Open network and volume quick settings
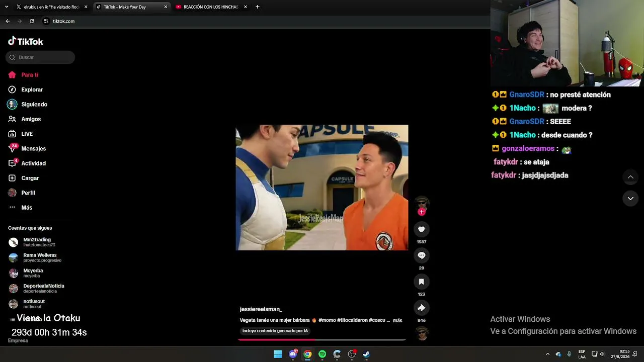644x362 pixels. 598,354
